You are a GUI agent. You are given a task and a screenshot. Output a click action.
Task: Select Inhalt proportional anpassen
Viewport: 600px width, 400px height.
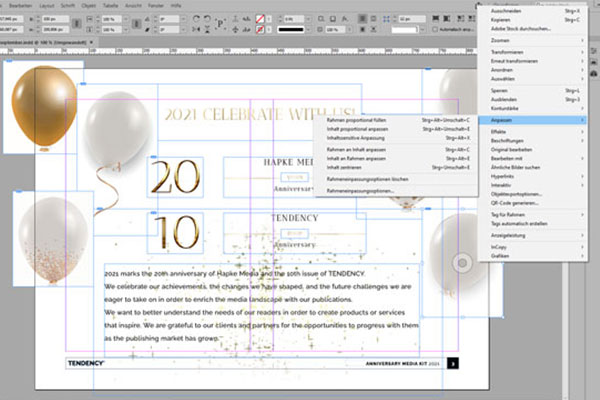click(x=397, y=129)
